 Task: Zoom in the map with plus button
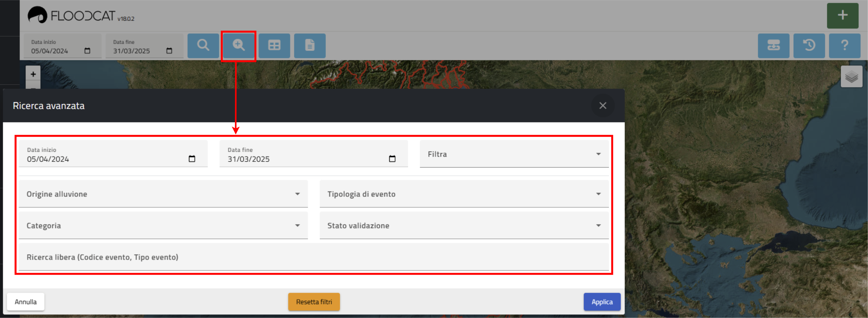pos(33,74)
